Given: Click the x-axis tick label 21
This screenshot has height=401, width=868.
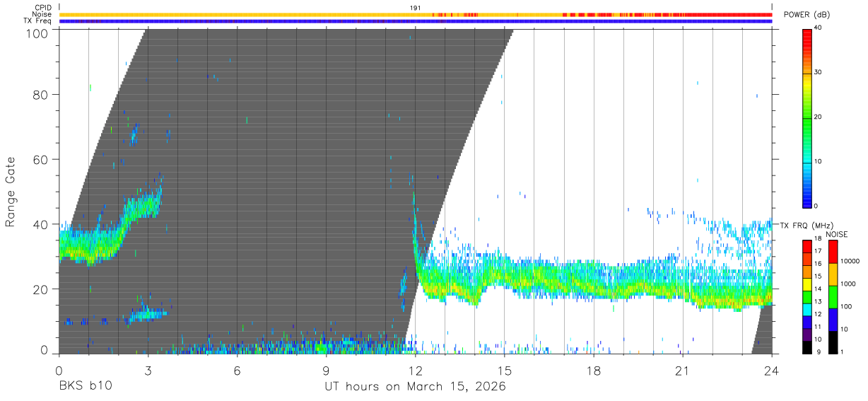Looking at the screenshot, I should pos(683,371).
